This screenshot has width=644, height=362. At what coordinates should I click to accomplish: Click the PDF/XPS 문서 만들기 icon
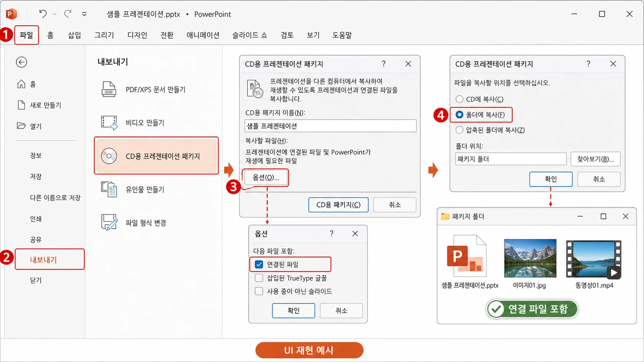point(109,89)
